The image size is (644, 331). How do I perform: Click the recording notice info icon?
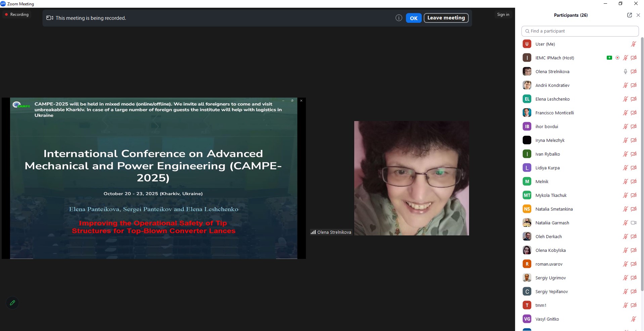click(x=399, y=18)
